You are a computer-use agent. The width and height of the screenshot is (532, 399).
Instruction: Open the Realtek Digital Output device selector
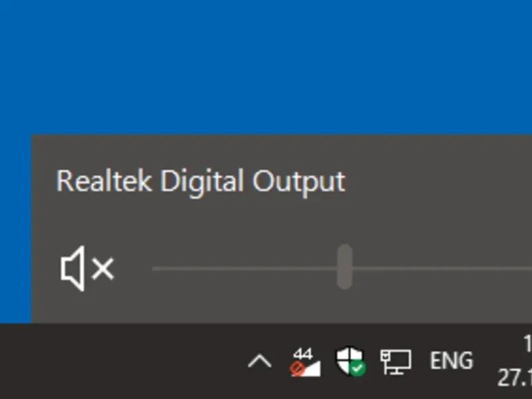[200, 182]
